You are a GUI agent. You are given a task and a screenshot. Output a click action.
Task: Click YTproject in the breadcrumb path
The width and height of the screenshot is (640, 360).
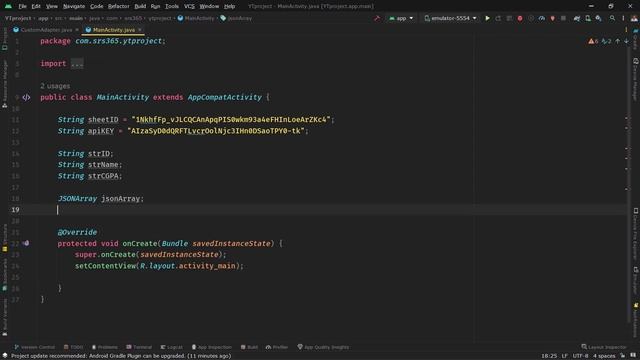click(18, 18)
